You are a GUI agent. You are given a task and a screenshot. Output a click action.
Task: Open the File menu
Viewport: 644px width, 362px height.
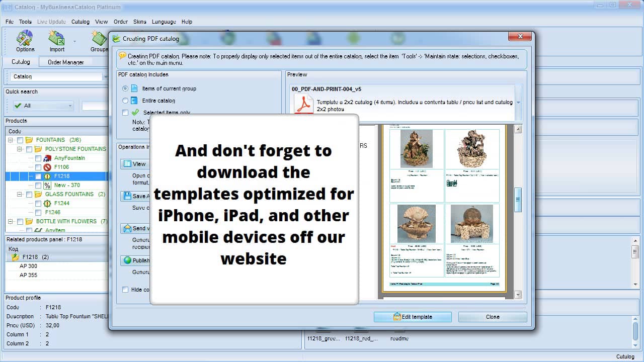tap(10, 22)
